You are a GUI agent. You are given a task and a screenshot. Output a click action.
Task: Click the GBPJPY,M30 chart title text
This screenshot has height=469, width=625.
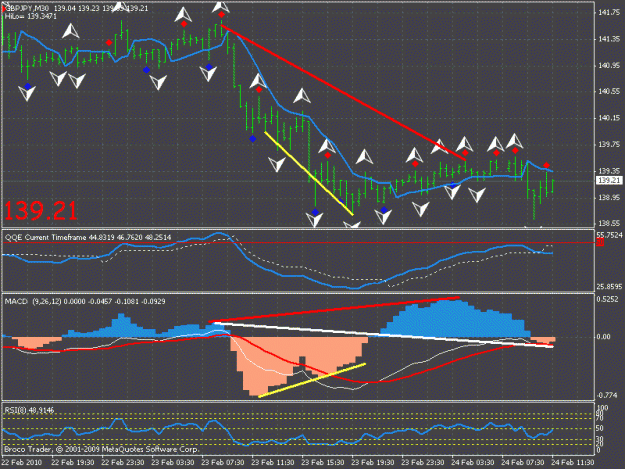click(x=28, y=8)
